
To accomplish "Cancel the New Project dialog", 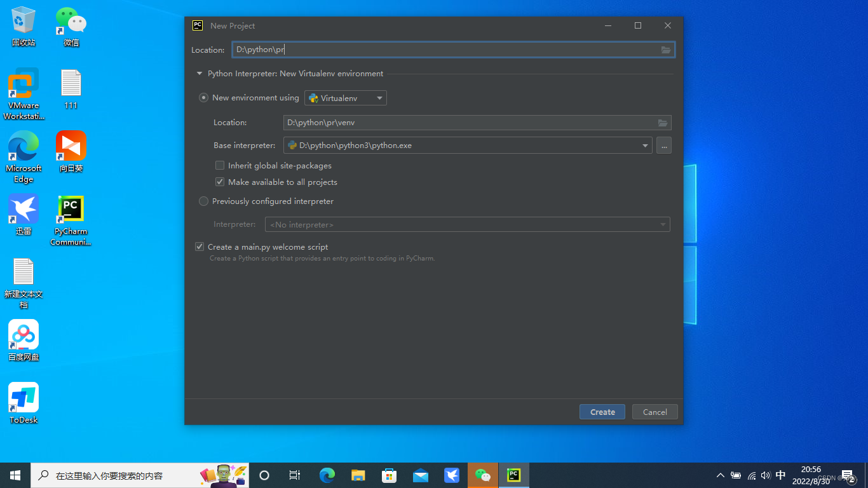I will (654, 412).
